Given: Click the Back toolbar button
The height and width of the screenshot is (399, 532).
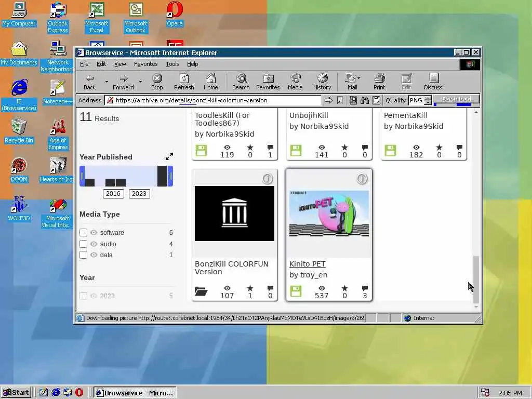Looking at the screenshot, I should pyautogui.click(x=89, y=82).
